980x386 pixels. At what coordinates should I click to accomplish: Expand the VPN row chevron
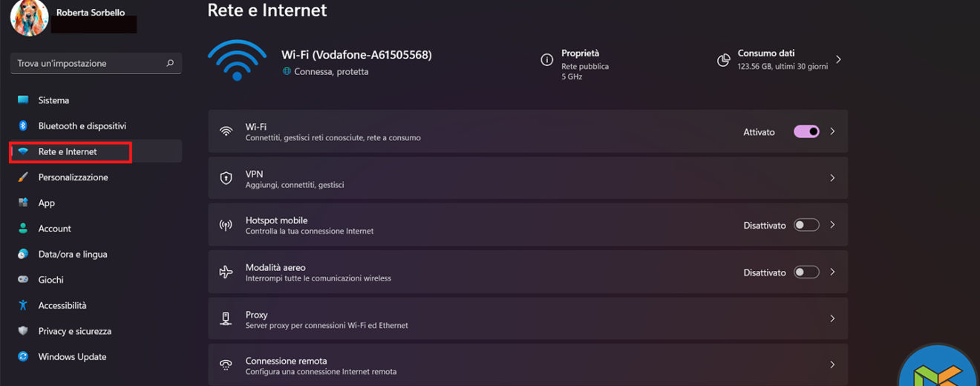(832, 178)
